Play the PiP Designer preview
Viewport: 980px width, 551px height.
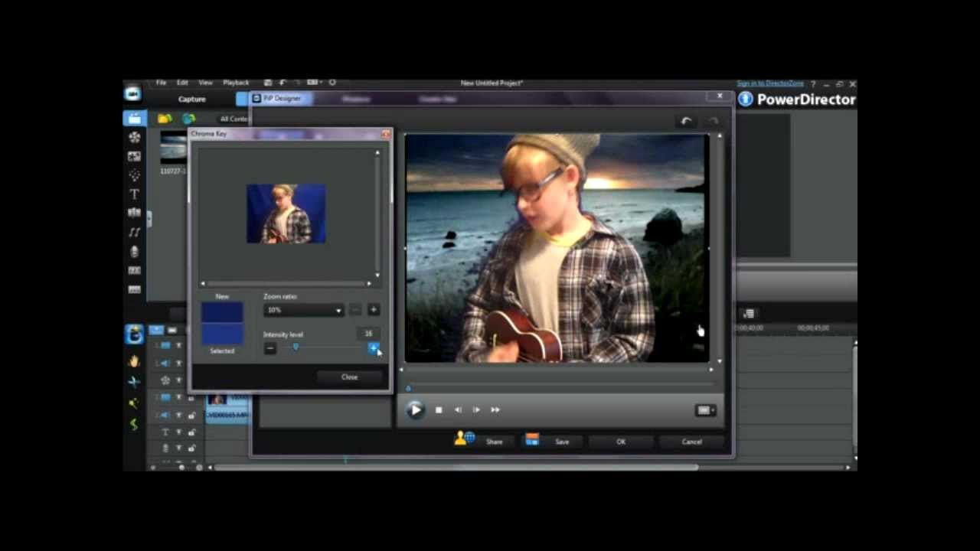[415, 410]
